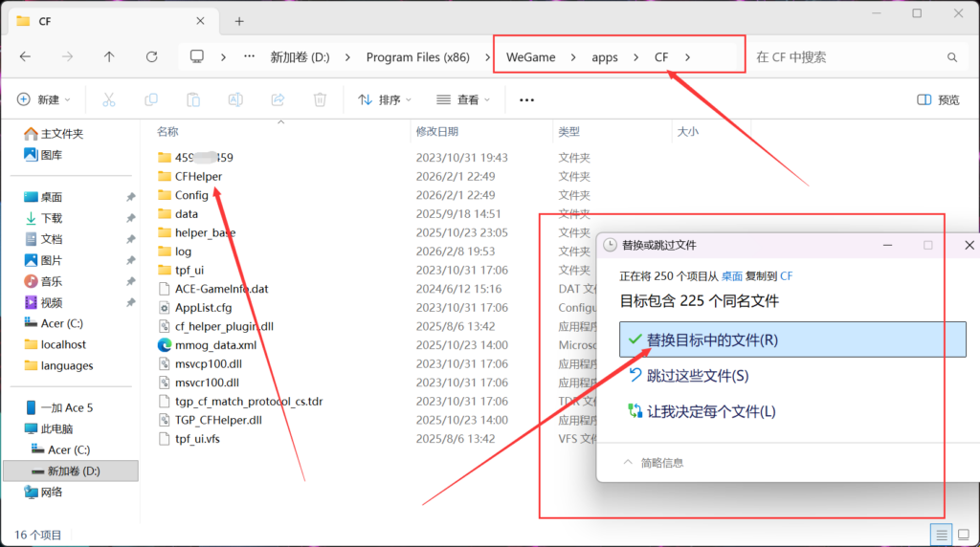Click the Cut scissors icon
Image resolution: width=980 pixels, height=547 pixels.
(x=109, y=99)
